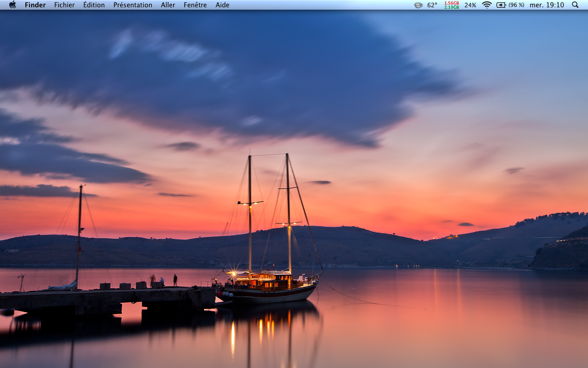Screen dimensions: 588x368
Task: Open the Fenêtre menu
Action: point(195,5)
